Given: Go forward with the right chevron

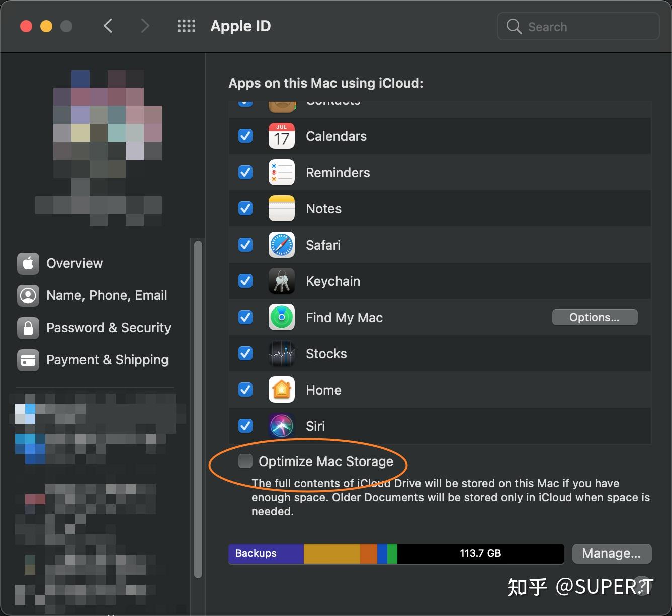Looking at the screenshot, I should tap(145, 26).
